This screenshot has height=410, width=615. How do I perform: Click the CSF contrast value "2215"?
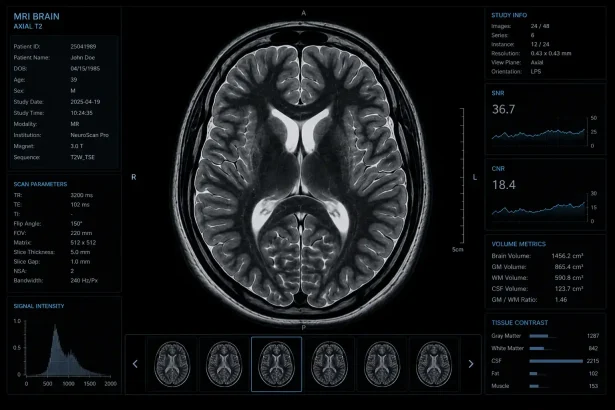(x=593, y=361)
